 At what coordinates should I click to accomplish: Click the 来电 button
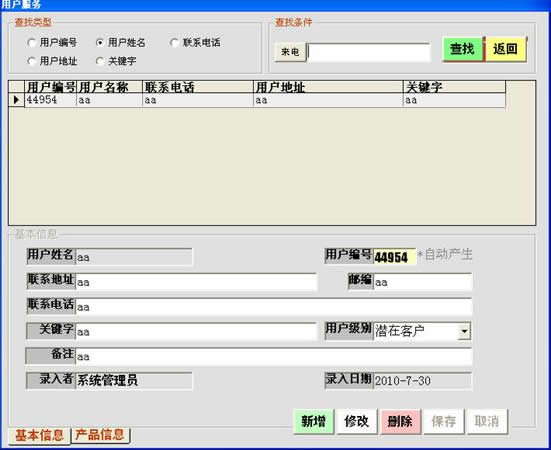tap(290, 52)
